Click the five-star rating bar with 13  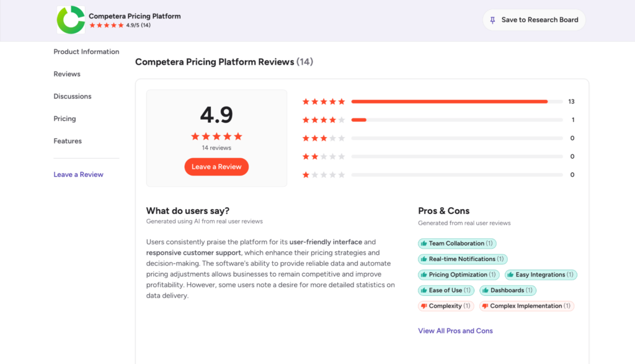[x=457, y=102]
